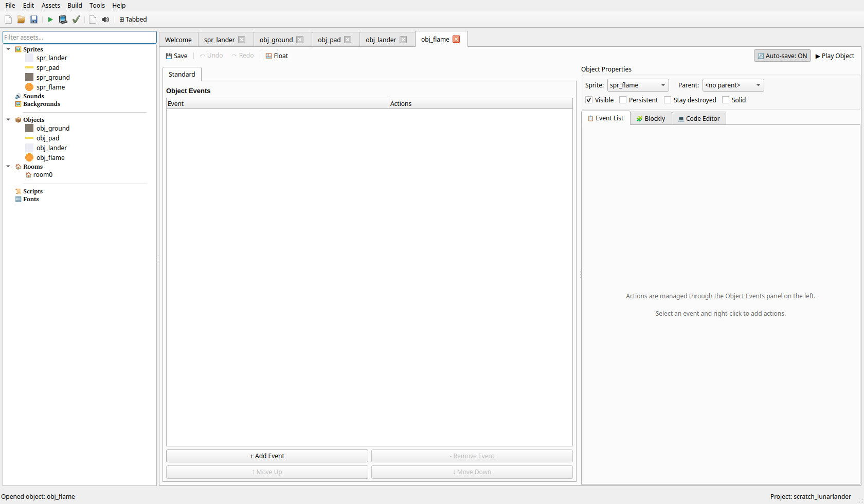Image resolution: width=864 pixels, height=504 pixels.
Task: Click the Float window button
Action: click(277, 56)
